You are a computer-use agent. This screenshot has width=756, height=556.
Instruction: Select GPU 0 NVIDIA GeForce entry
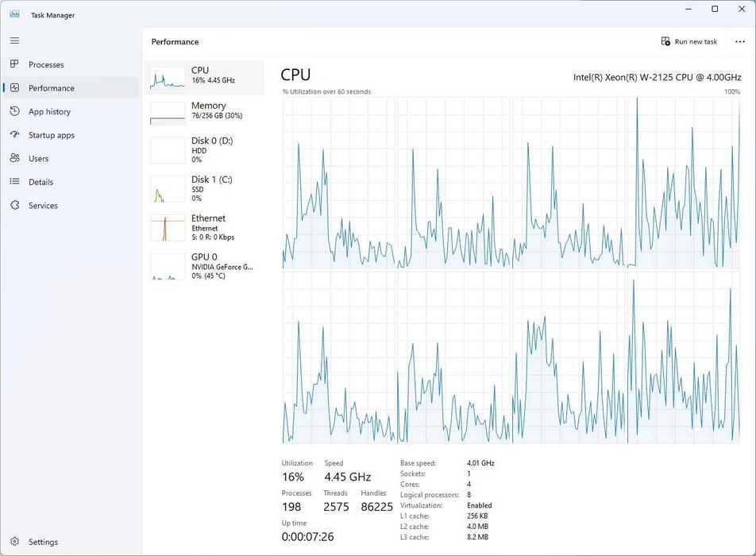(x=204, y=266)
